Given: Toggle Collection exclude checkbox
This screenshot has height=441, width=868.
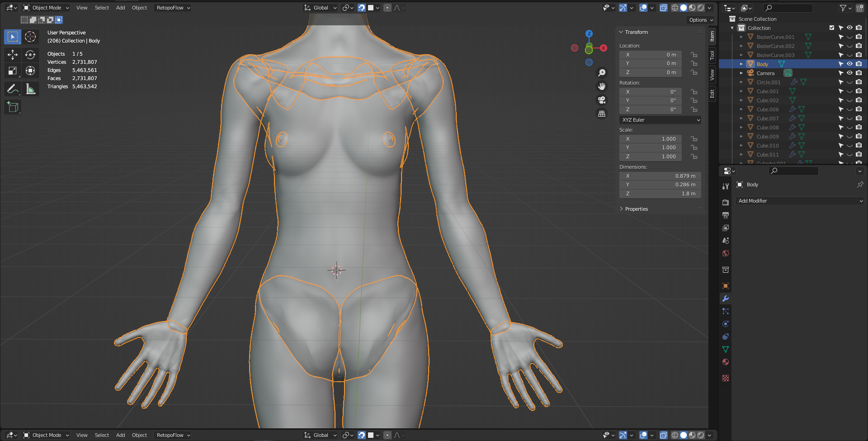Looking at the screenshot, I should click(x=832, y=28).
